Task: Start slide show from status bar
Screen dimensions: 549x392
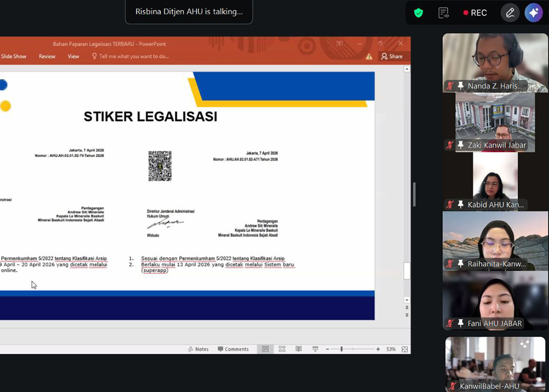Action: pos(315,349)
